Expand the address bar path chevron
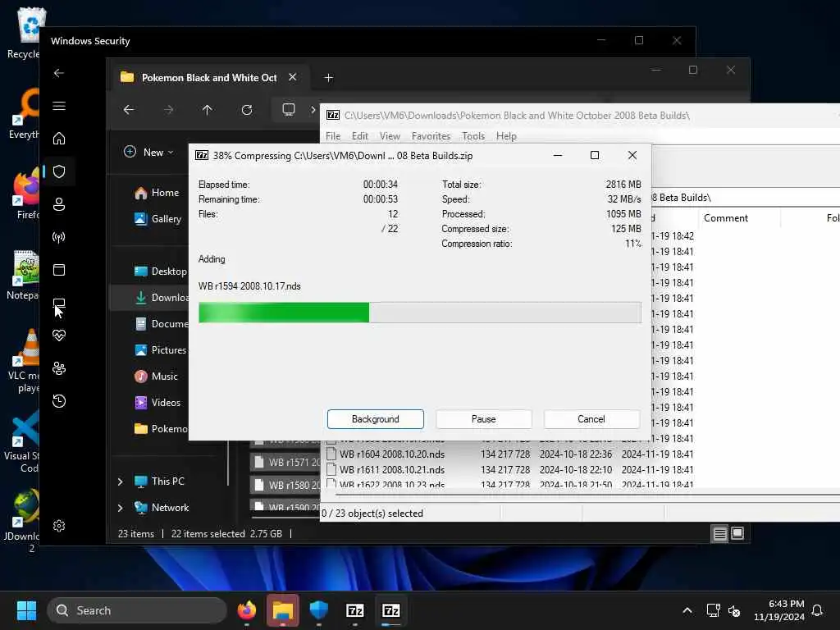The width and height of the screenshot is (840, 630). (x=313, y=110)
